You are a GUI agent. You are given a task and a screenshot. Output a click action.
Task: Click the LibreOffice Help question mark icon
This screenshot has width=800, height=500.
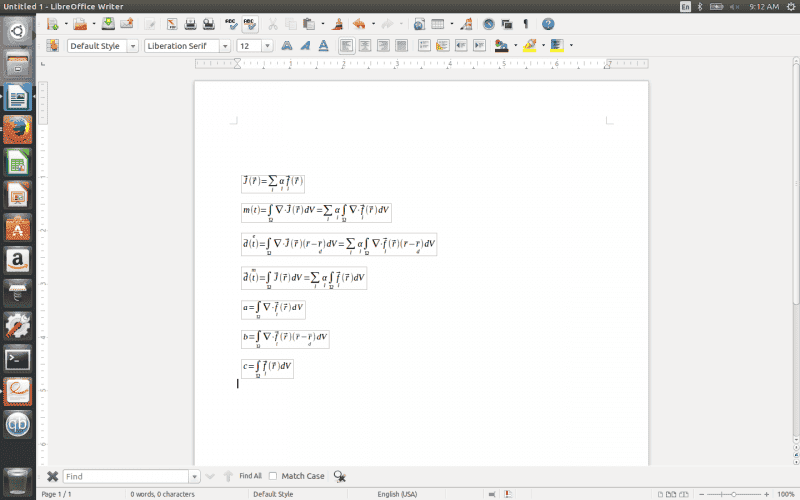[x=548, y=23]
